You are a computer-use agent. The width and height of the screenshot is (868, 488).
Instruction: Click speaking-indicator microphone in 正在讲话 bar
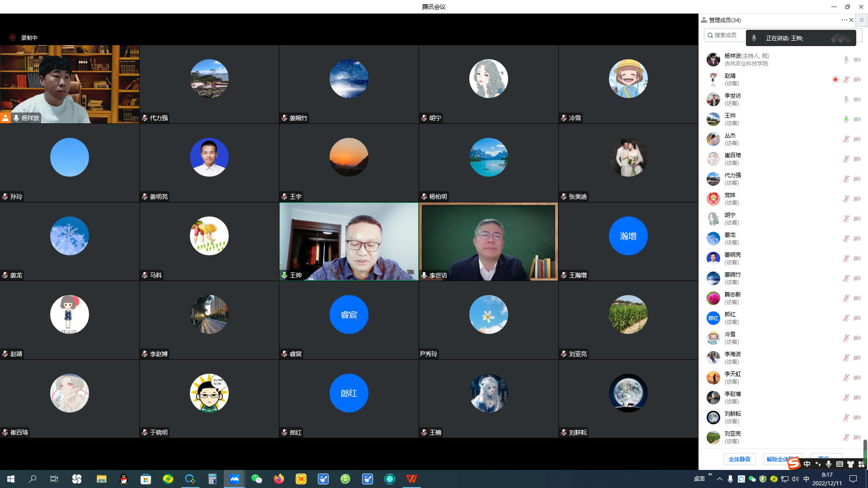pos(754,38)
